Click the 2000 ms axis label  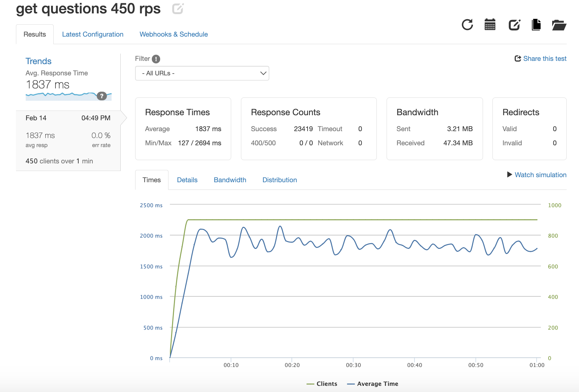tap(151, 236)
